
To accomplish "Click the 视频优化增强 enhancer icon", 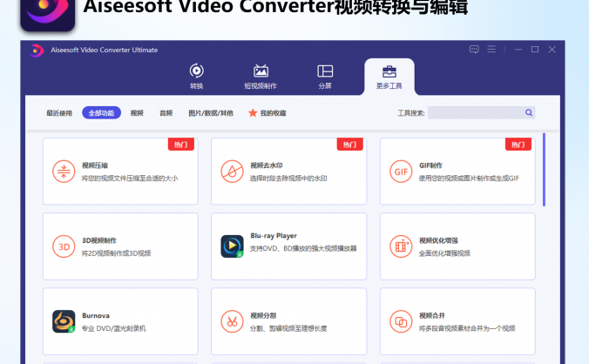I will [401, 246].
